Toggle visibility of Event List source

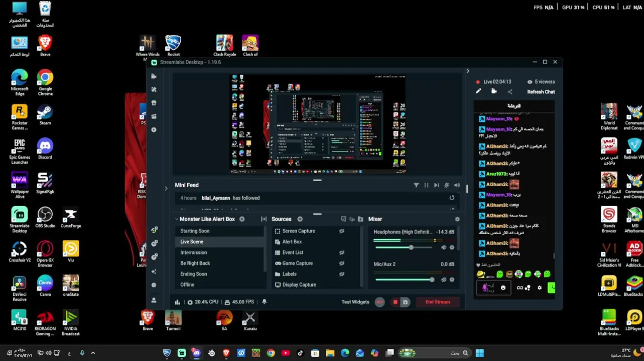[x=341, y=253]
